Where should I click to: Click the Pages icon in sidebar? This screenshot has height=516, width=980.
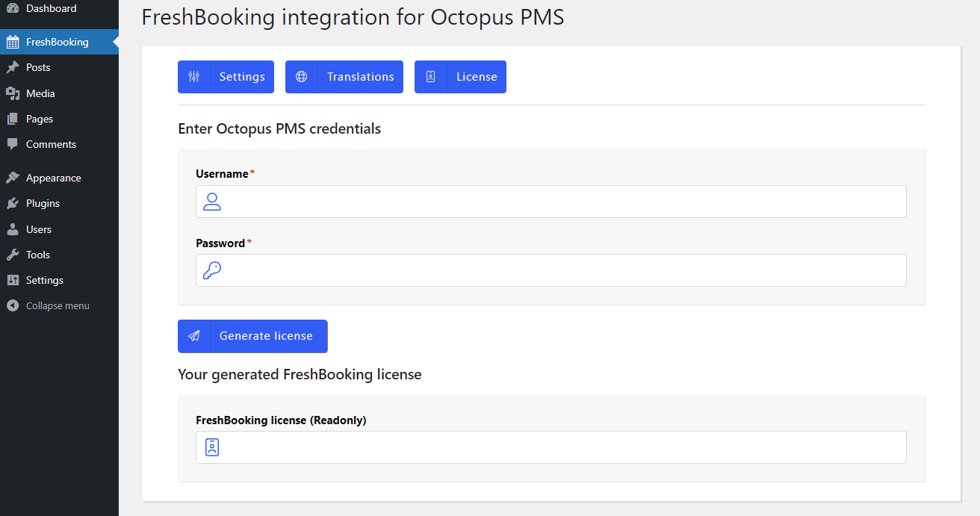pos(13,119)
